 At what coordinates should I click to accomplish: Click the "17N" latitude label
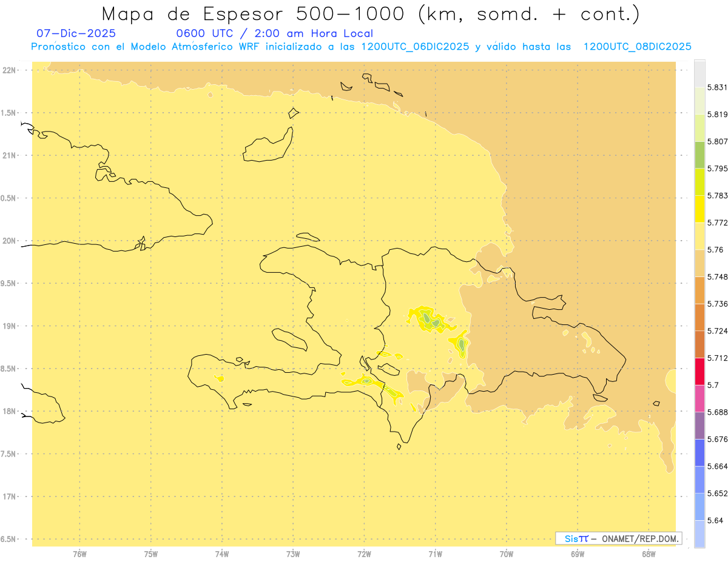[10, 497]
